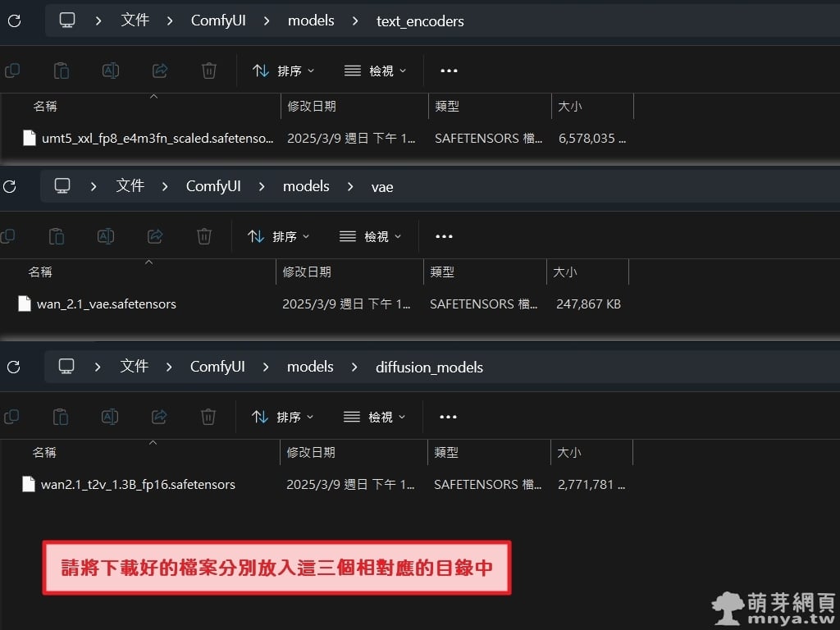Click the rename icon in diffusion_models window

coord(110,417)
